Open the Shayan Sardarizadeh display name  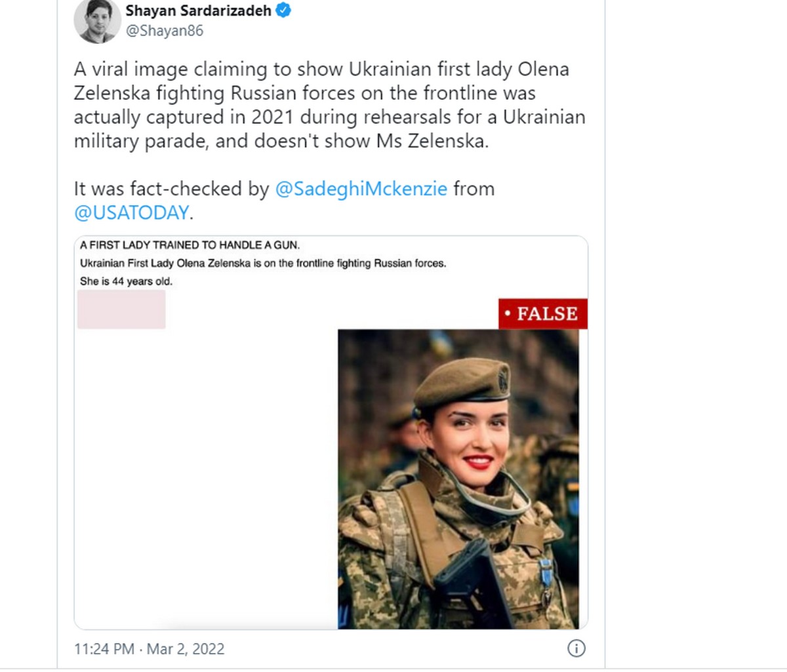198,10
